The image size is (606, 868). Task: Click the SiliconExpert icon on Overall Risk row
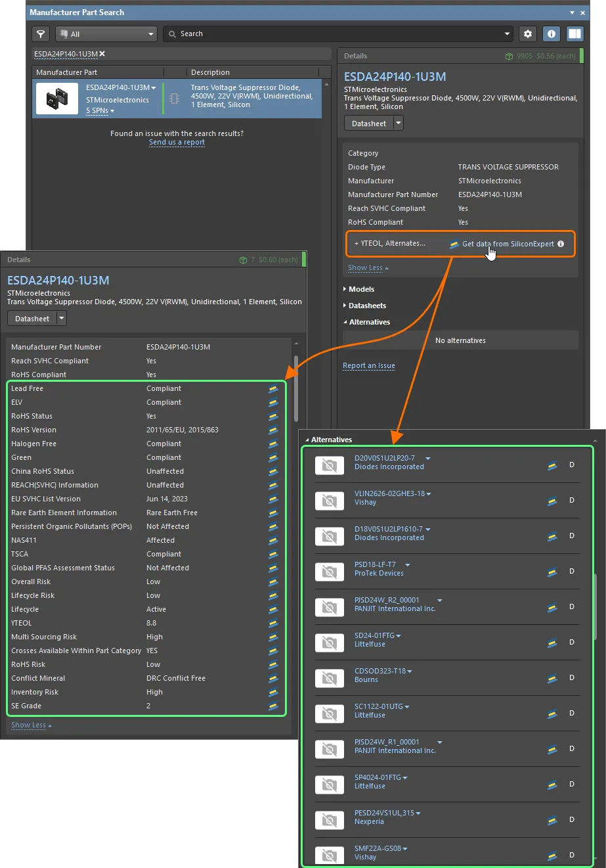click(x=273, y=582)
